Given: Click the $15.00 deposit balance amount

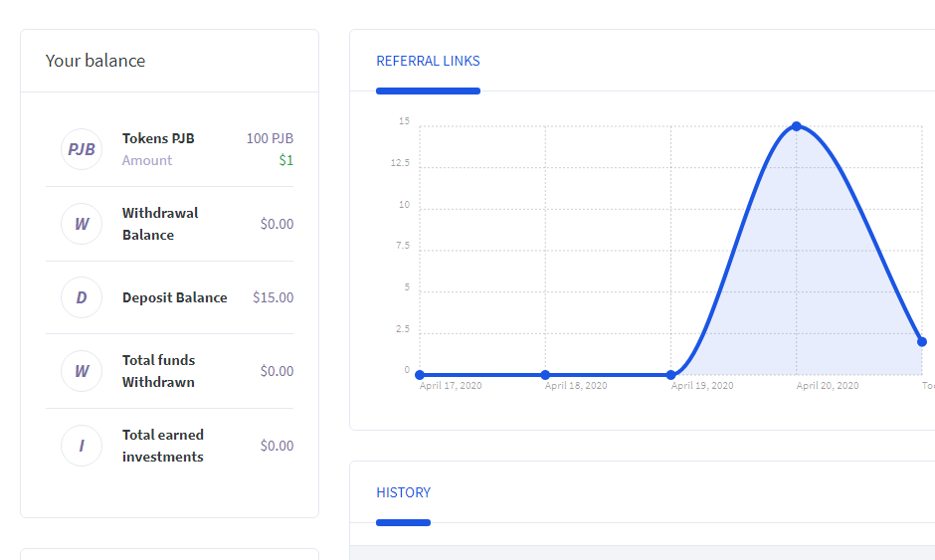Looking at the screenshot, I should (273, 297).
